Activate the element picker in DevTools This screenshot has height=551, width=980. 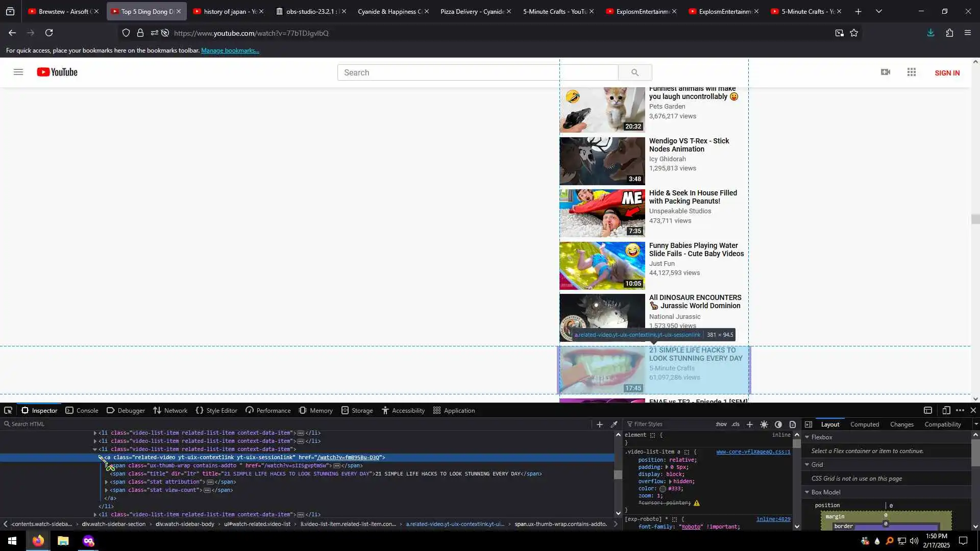(8, 411)
